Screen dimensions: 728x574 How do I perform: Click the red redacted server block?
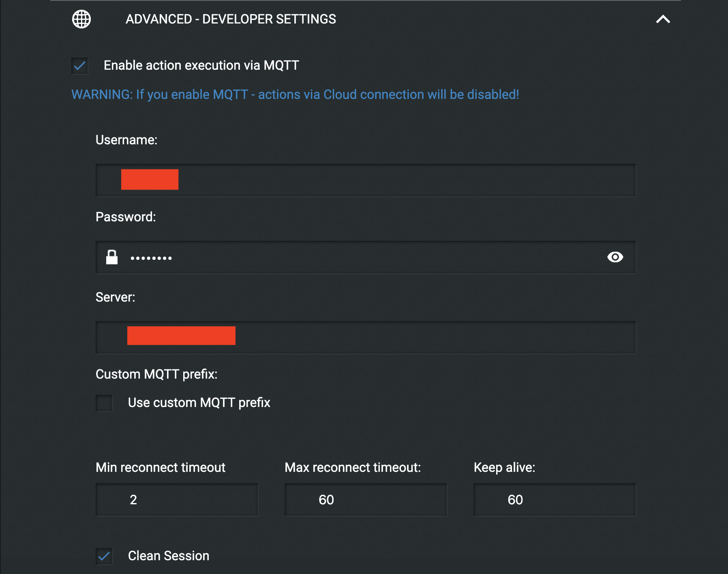point(181,336)
